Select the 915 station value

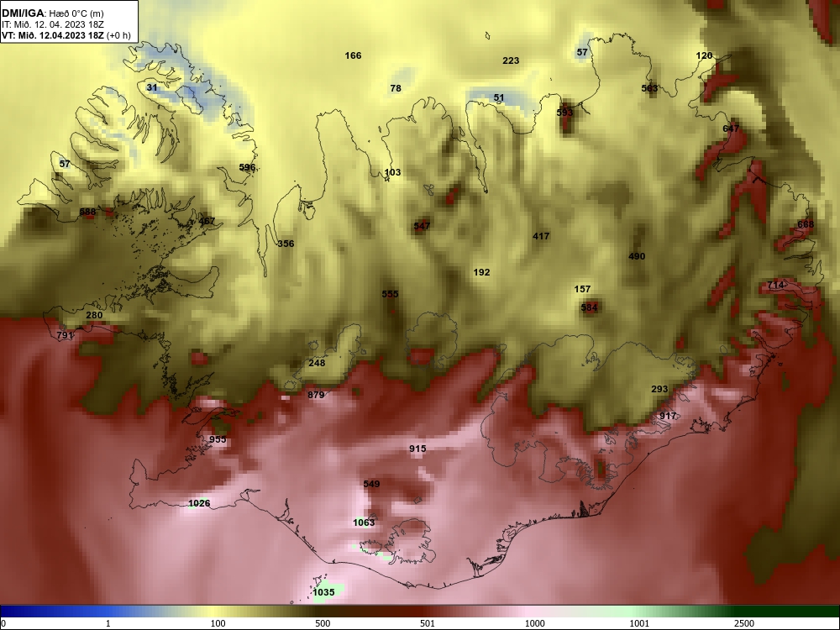click(417, 449)
